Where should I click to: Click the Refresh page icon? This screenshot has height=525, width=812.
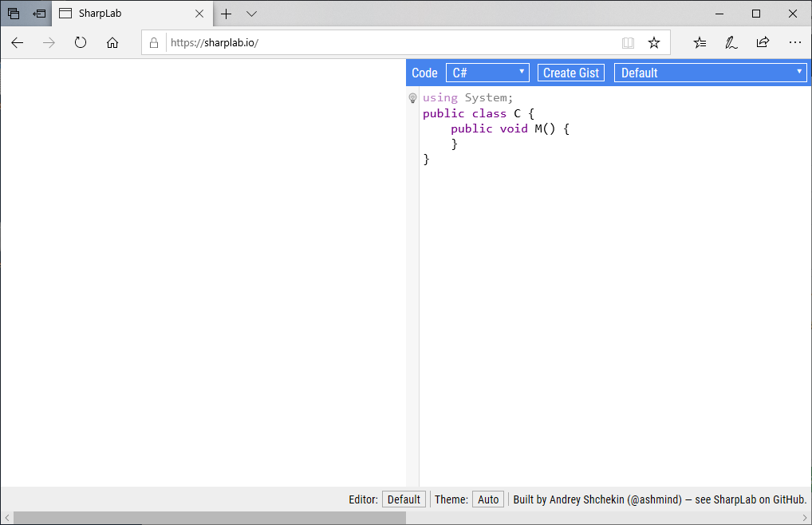[80, 43]
